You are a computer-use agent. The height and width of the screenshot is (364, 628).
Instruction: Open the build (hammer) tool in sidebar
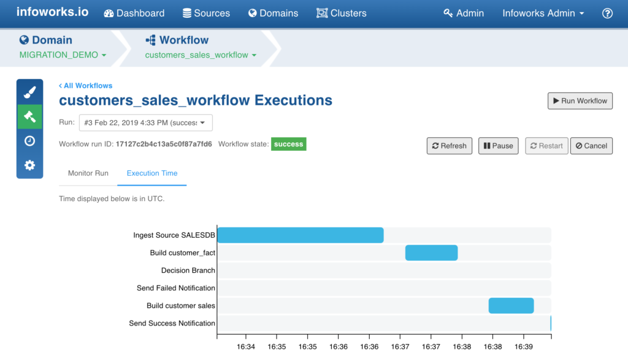coord(29,116)
